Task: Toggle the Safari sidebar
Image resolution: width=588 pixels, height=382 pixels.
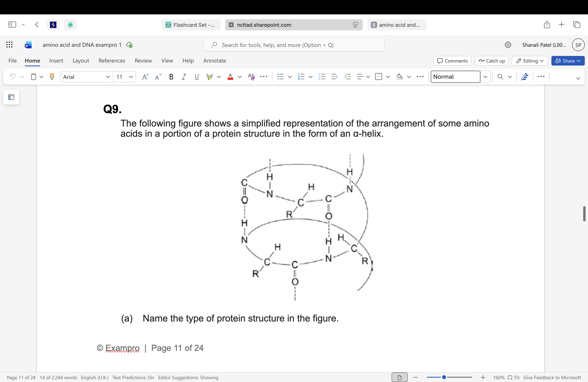Action: [12, 25]
